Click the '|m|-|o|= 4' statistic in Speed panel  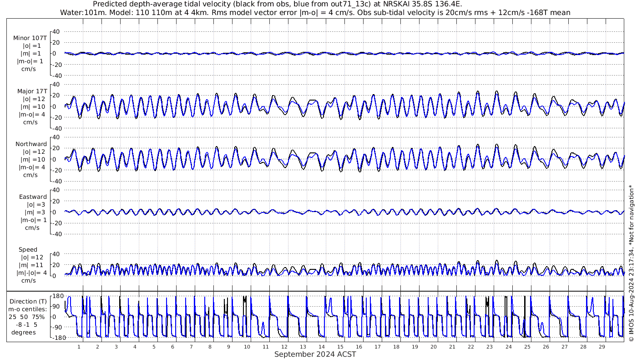30,273
